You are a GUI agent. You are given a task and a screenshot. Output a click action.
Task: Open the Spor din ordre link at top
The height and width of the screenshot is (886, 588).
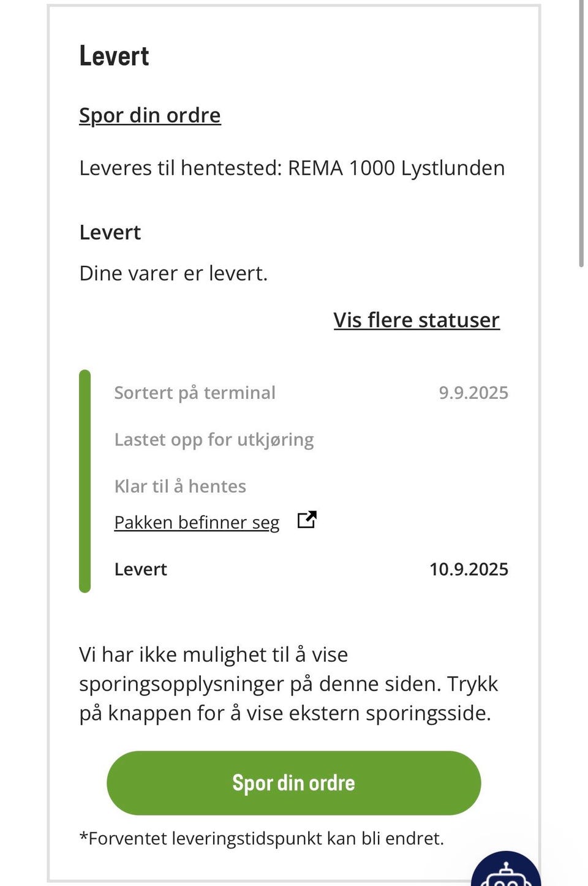tap(150, 115)
